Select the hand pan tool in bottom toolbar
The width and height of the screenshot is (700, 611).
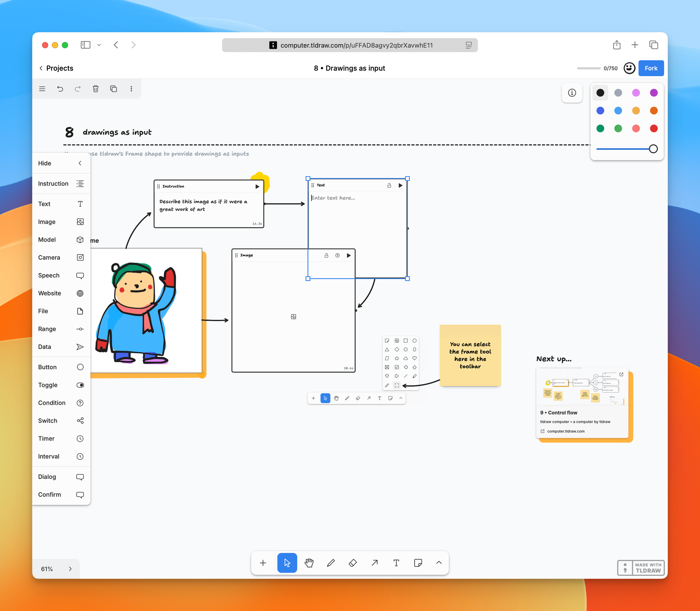pos(309,563)
